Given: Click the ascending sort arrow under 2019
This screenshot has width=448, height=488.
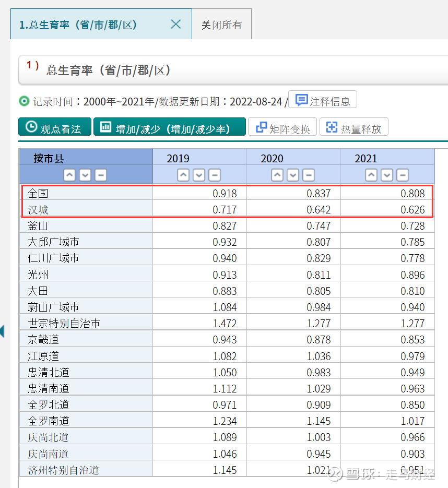Looking at the screenshot, I should [183, 175].
